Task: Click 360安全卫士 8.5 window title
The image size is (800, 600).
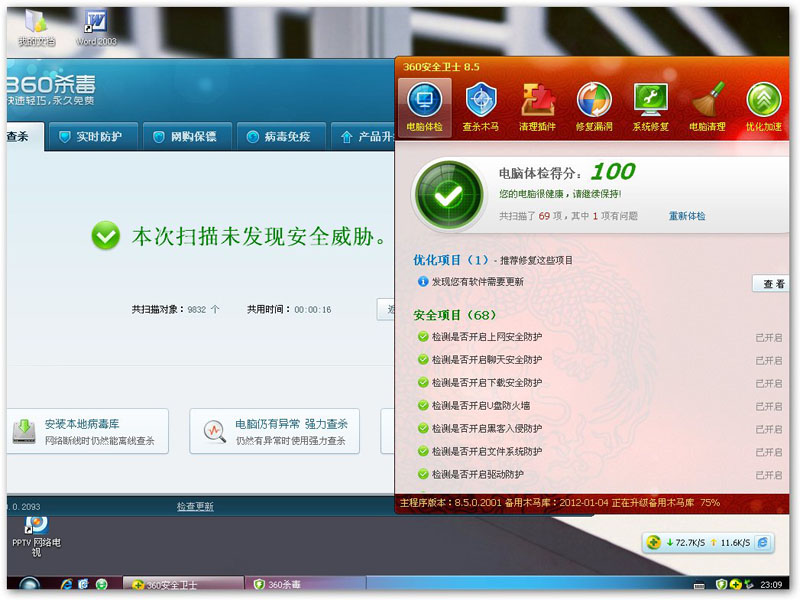Action: [x=441, y=67]
